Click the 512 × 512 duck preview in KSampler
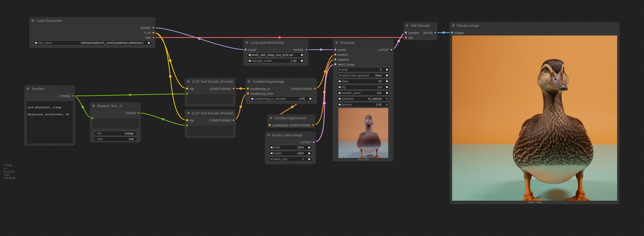Screen dimensions: 644x236 coord(363,133)
